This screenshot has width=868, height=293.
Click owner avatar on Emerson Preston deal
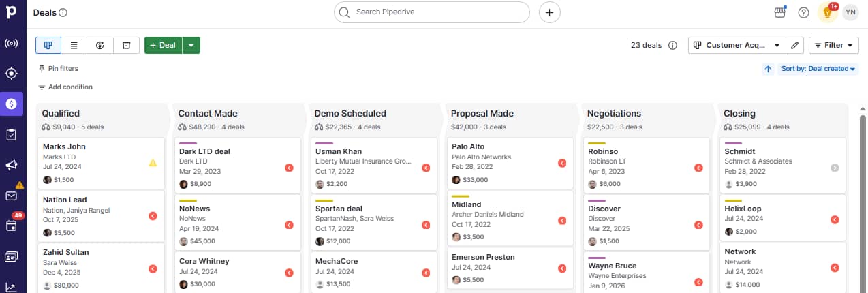coord(456,280)
